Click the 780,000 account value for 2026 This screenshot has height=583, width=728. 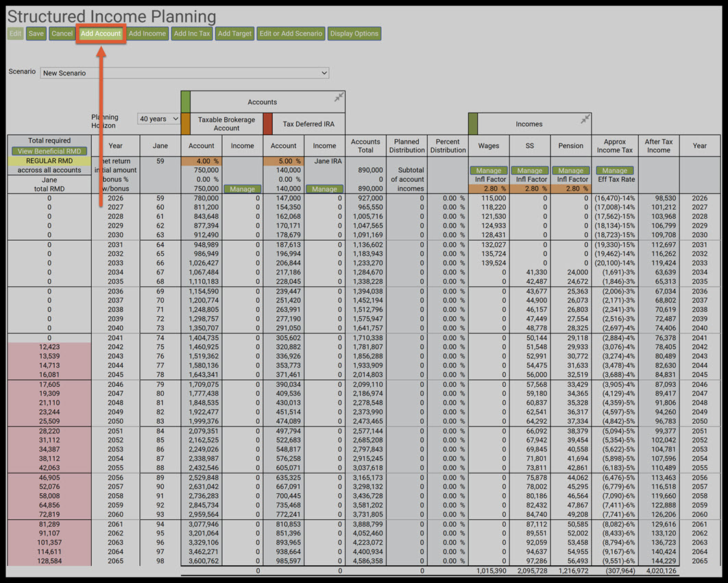coord(206,198)
